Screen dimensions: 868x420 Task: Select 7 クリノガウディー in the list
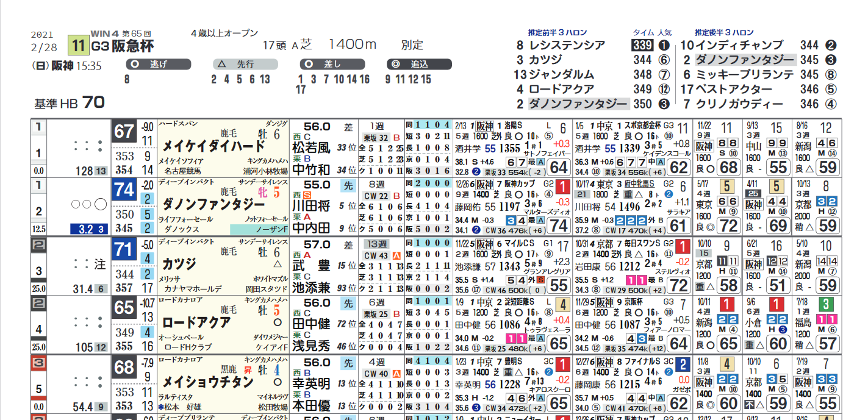point(733,104)
